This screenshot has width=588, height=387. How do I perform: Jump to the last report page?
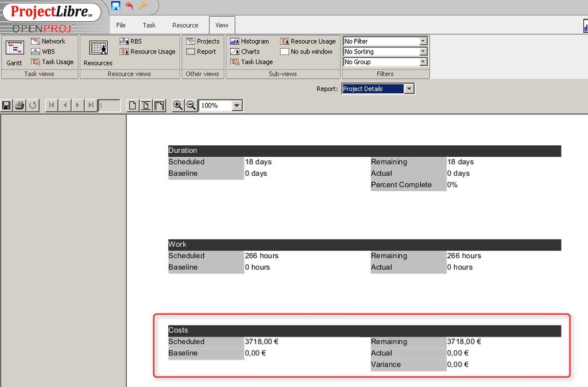(x=90, y=105)
